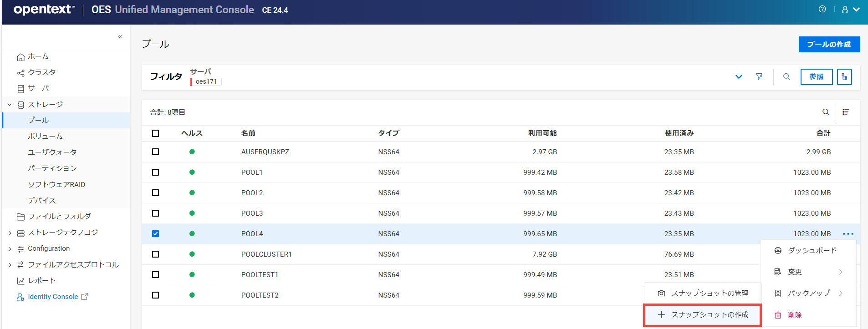The image size is (868, 329).
Task: Click the filter funnel icon
Action: coord(759,76)
